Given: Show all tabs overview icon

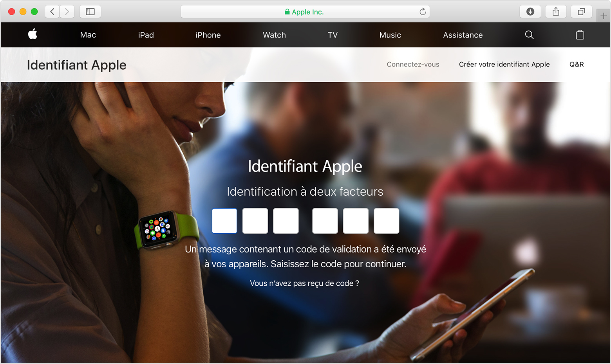Looking at the screenshot, I should tap(581, 12).
